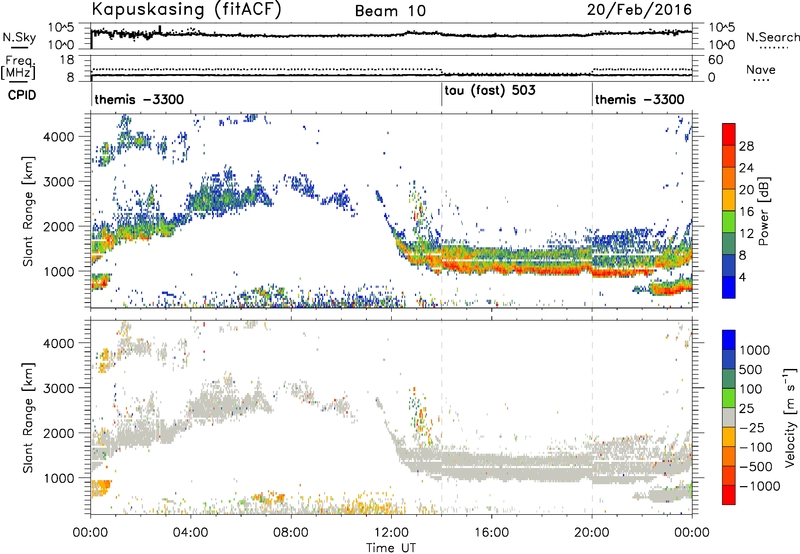Click the 'Beam 10' label
This screenshot has height=554, width=800.
(390, 11)
